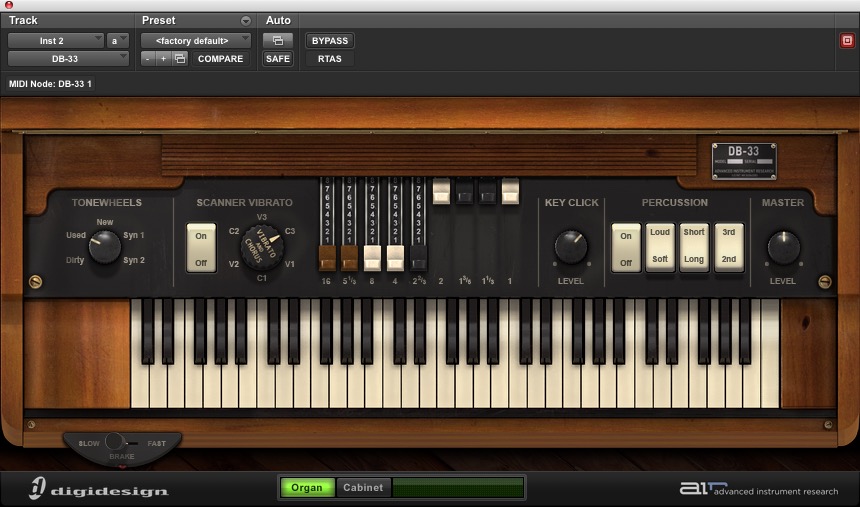Click the 4 foot drawbar
The height and width of the screenshot is (507, 860).
click(395, 258)
